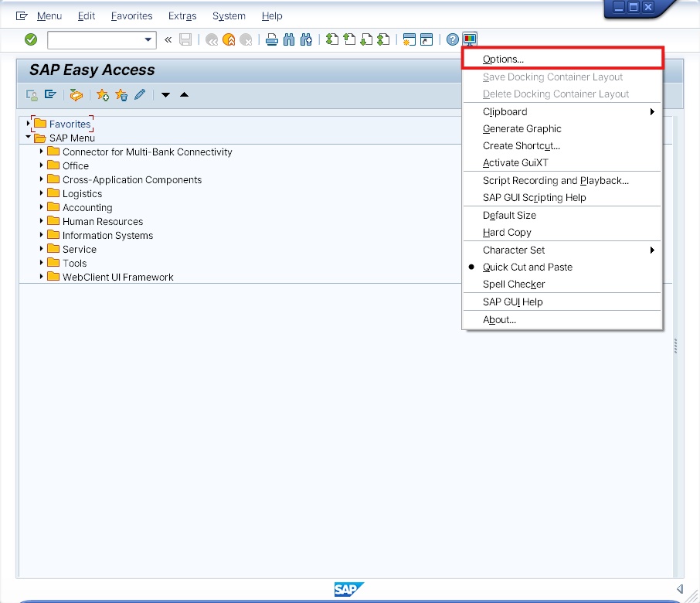Open the Favorites menu in menu bar
The height and width of the screenshot is (603, 700).
pyautogui.click(x=131, y=16)
